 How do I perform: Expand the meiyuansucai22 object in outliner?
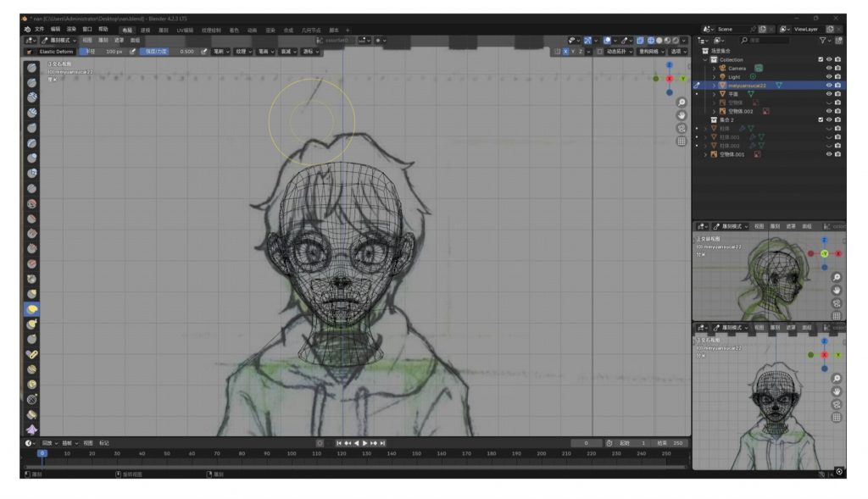[714, 86]
